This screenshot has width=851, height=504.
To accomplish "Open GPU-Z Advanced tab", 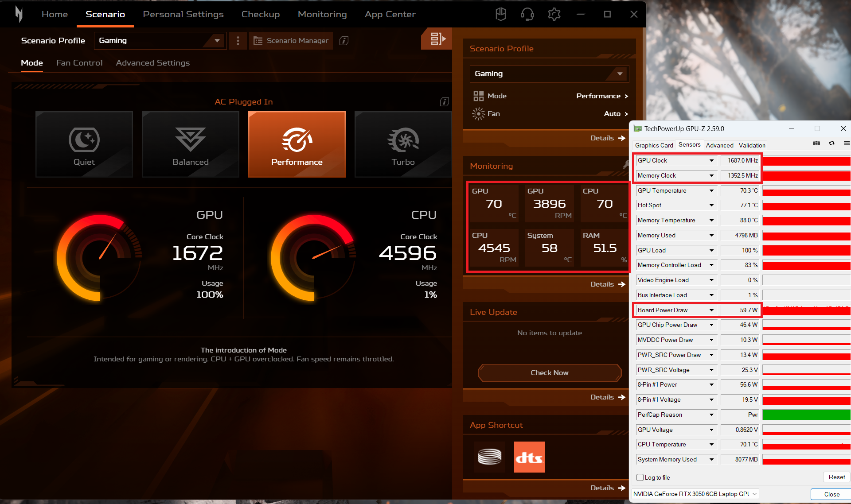I will pyautogui.click(x=719, y=145).
